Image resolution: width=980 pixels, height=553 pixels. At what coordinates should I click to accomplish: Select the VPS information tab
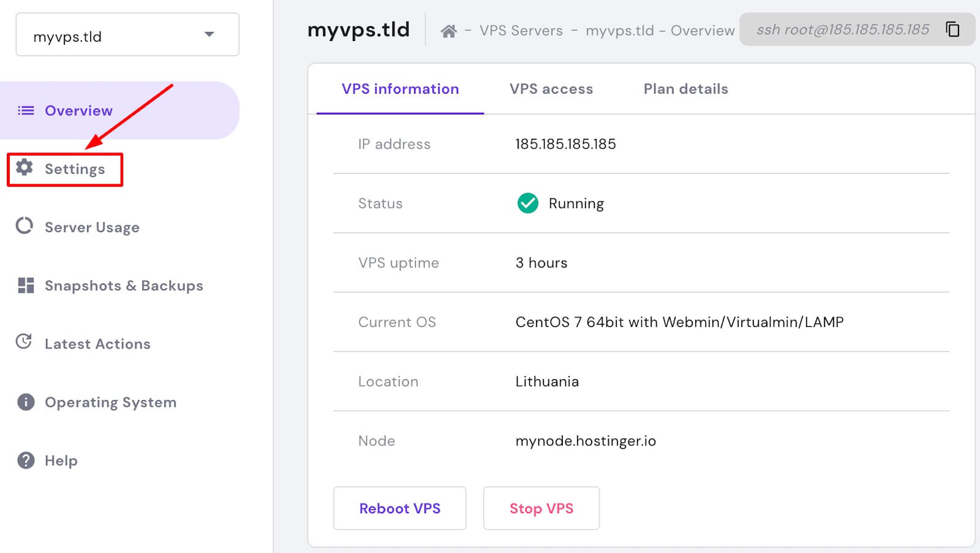pyautogui.click(x=400, y=89)
